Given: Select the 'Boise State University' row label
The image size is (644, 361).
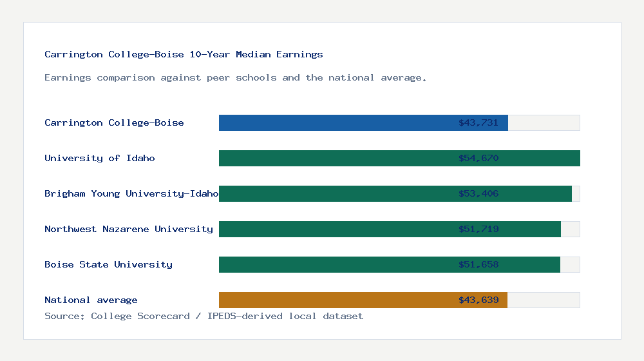Looking at the screenshot, I should [x=108, y=264].
